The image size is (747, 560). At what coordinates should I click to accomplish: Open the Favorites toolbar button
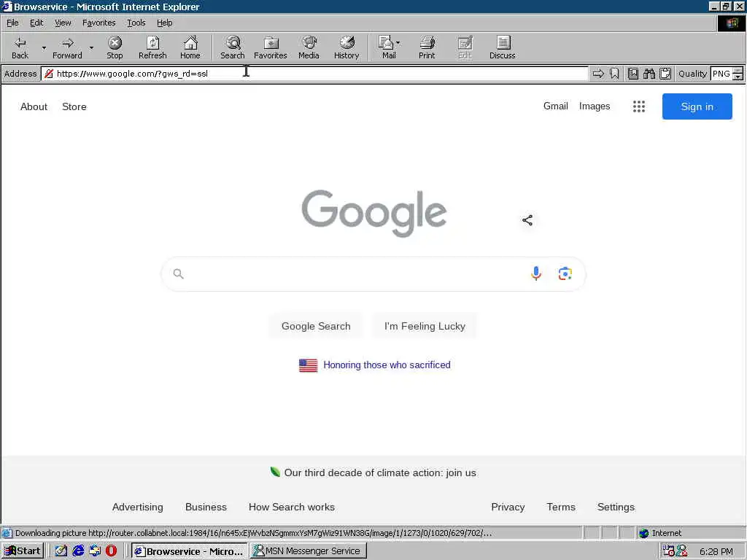[271, 47]
